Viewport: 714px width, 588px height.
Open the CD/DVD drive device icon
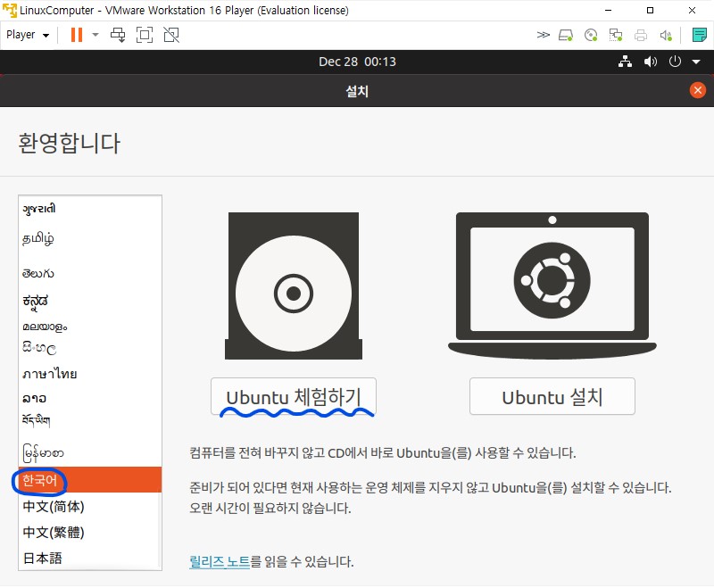pyautogui.click(x=591, y=35)
